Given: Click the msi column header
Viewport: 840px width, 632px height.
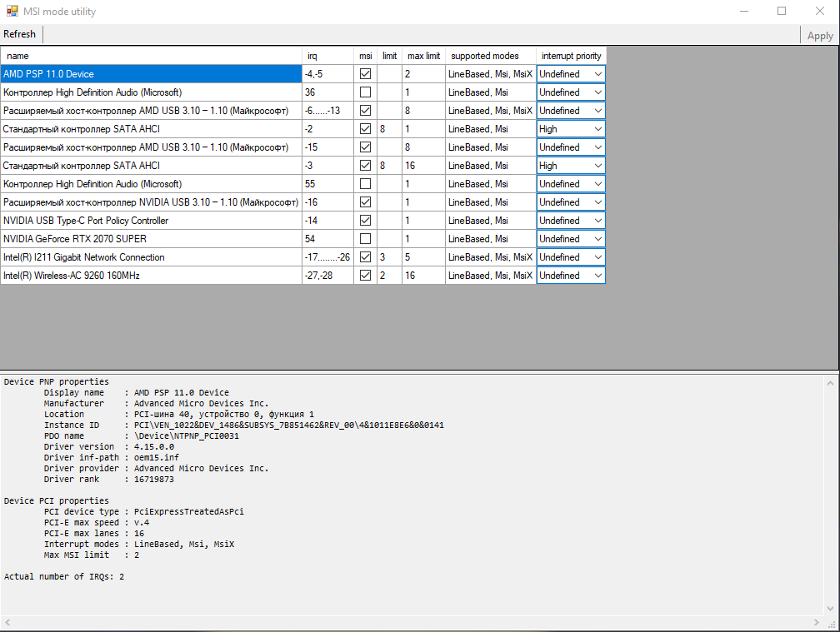Looking at the screenshot, I should pyautogui.click(x=365, y=56).
